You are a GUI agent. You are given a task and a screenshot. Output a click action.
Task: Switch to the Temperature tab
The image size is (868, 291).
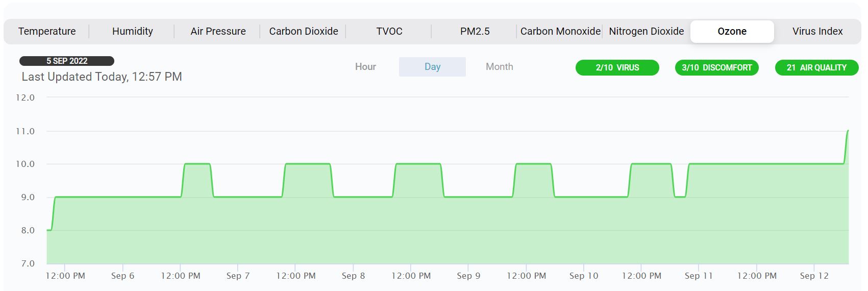click(x=47, y=31)
